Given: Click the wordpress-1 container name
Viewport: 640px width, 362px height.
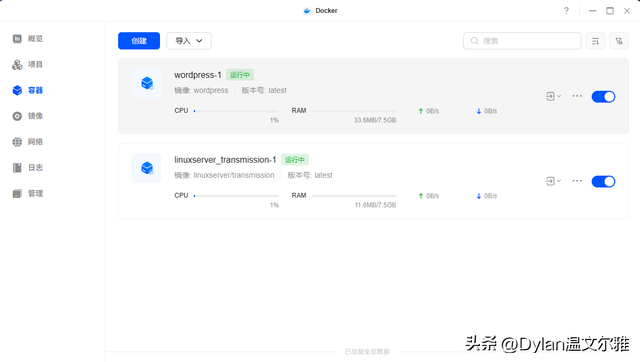Looking at the screenshot, I should 198,75.
